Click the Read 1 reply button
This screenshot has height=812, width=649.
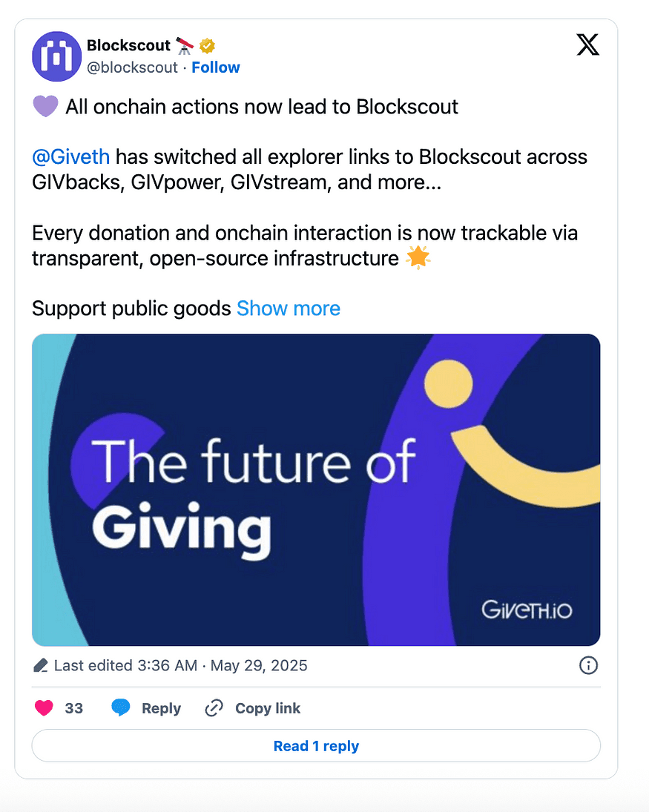(316, 746)
